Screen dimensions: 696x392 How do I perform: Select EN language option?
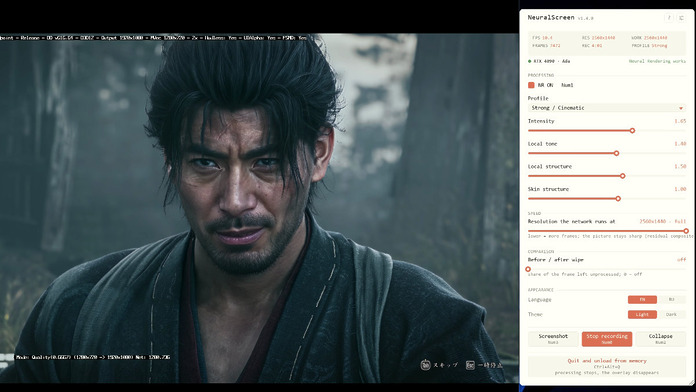642,300
